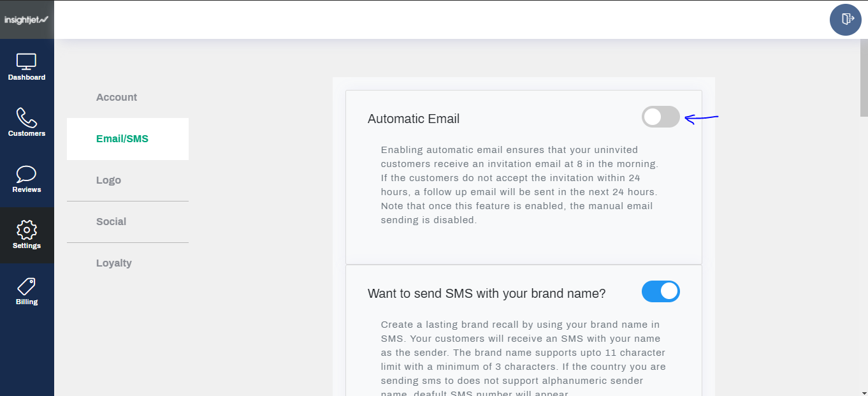The height and width of the screenshot is (396, 868).
Task: Select the Account settings tab
Action: point(117,98)
